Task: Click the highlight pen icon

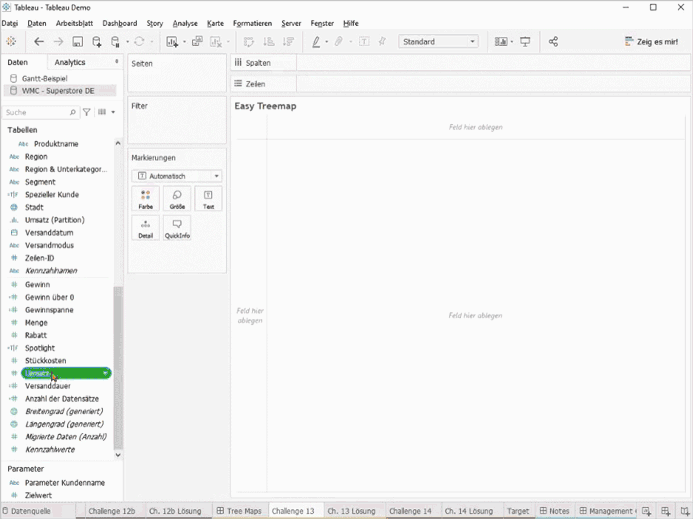Action: coord(316,42)
